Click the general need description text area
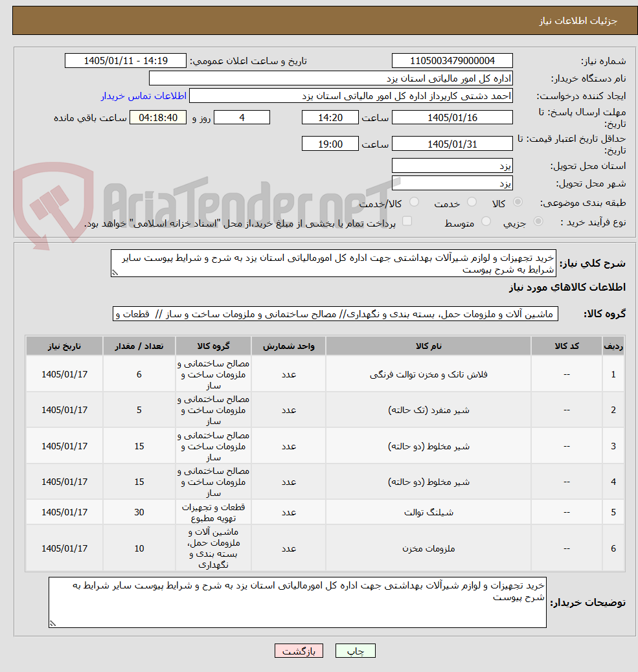This screenshot has height=672, width=638. coord(334,263)
